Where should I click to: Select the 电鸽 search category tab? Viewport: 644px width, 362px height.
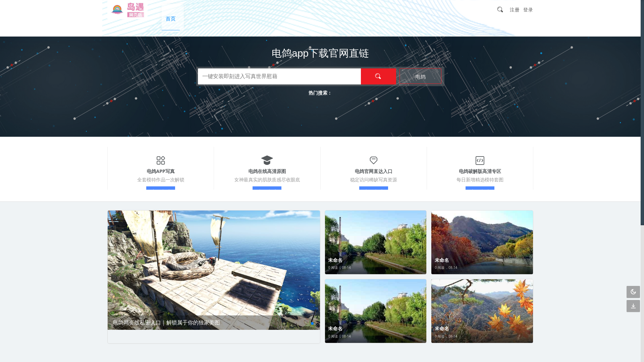tap(420, 77)
